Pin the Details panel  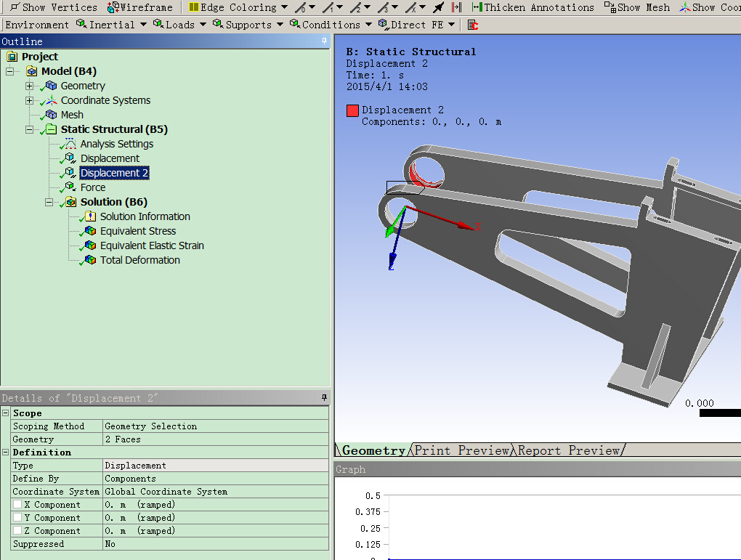point(324,398)
